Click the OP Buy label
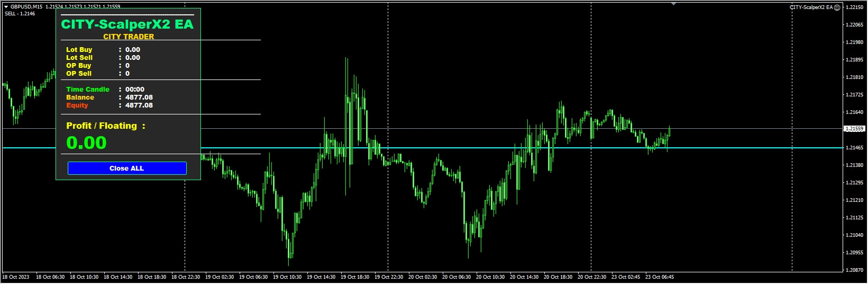The height and width of the screenshot is (284, 868). click(78, 66)
